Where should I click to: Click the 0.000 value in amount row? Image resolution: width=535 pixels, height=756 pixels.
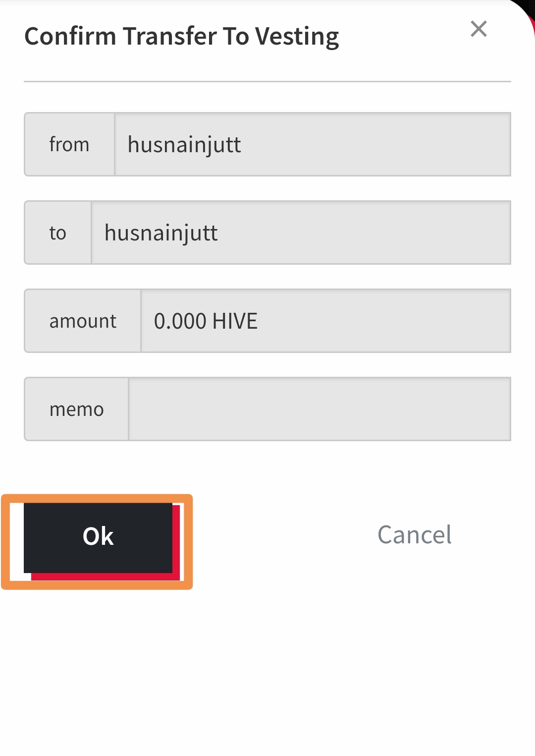point(180,321)
